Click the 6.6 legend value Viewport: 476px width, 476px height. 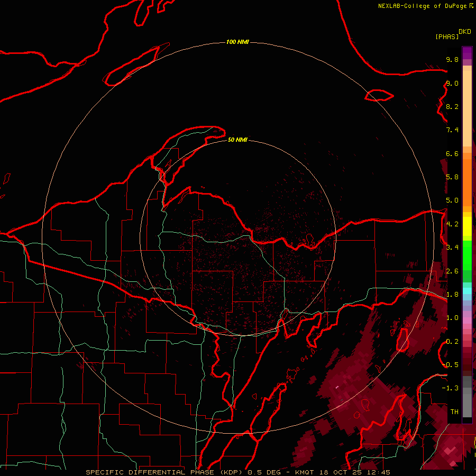coord(452,154)
